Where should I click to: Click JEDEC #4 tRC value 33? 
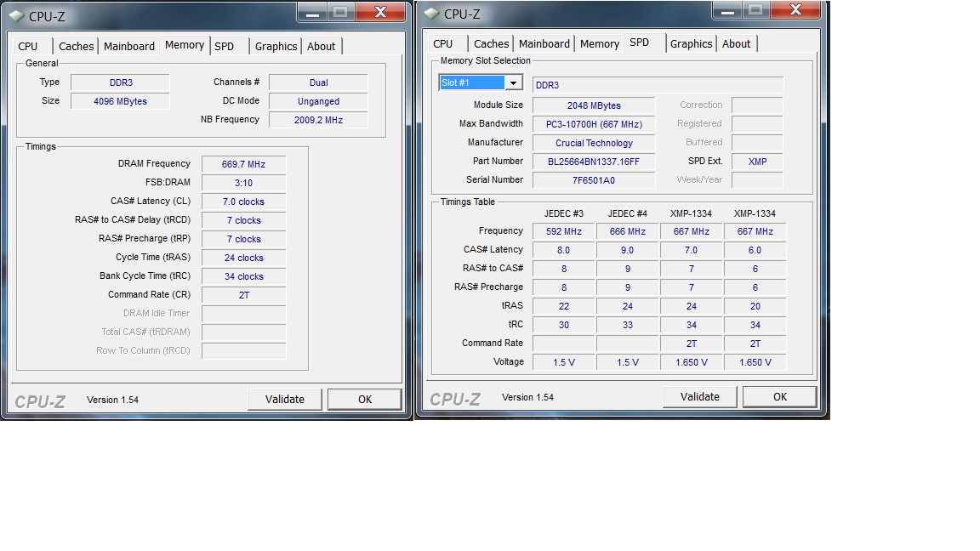tap(628, 326)
